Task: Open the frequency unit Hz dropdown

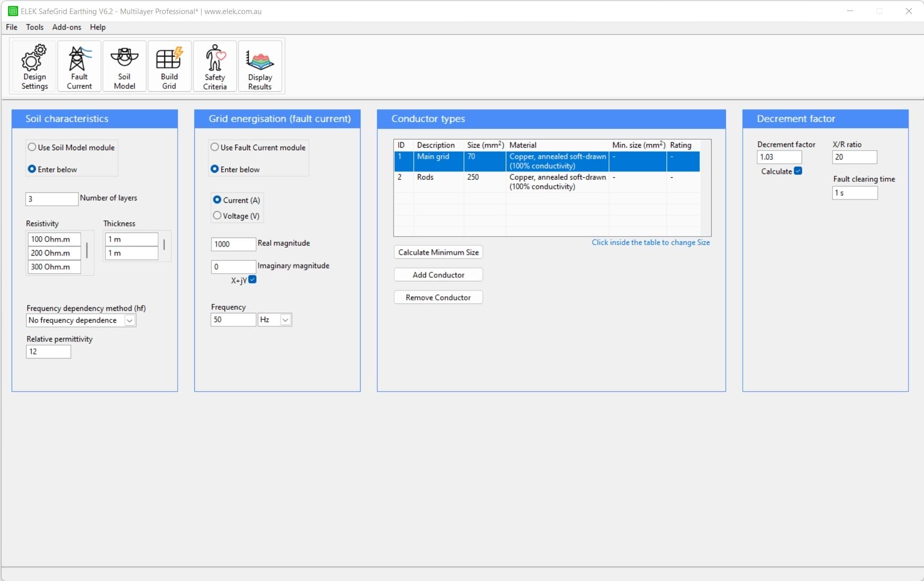Action: click(285, 319)
